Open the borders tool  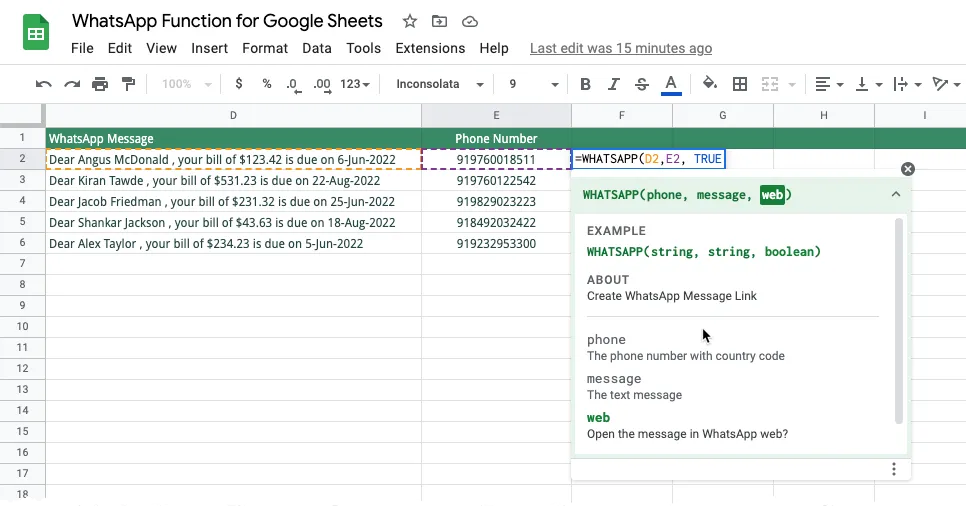(x=740, y=84)
